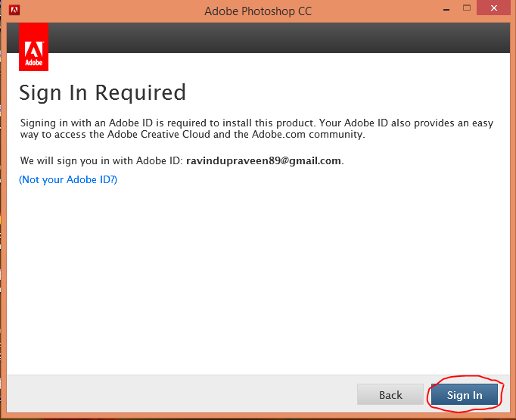Open the "Not your Adobe ID?" link
516x420 pixels.
click(68, 179)
